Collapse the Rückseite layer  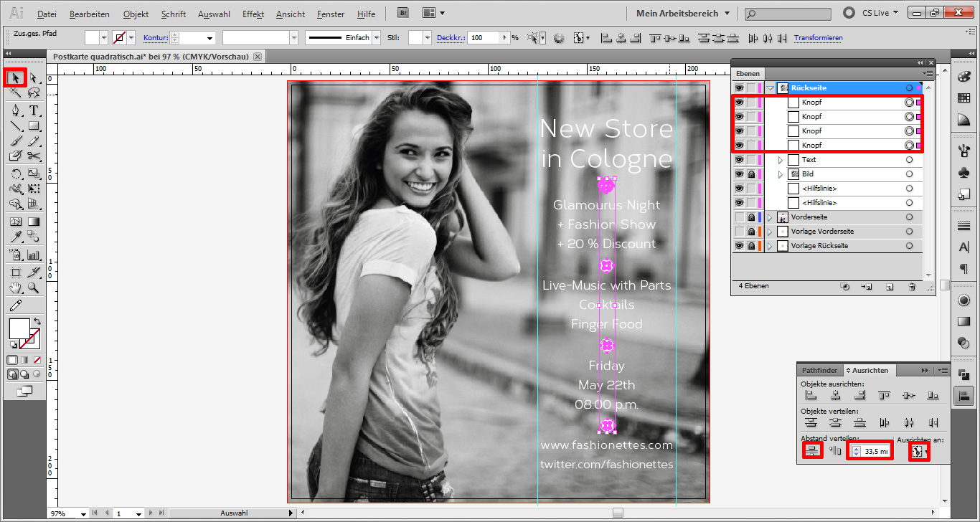770,88
